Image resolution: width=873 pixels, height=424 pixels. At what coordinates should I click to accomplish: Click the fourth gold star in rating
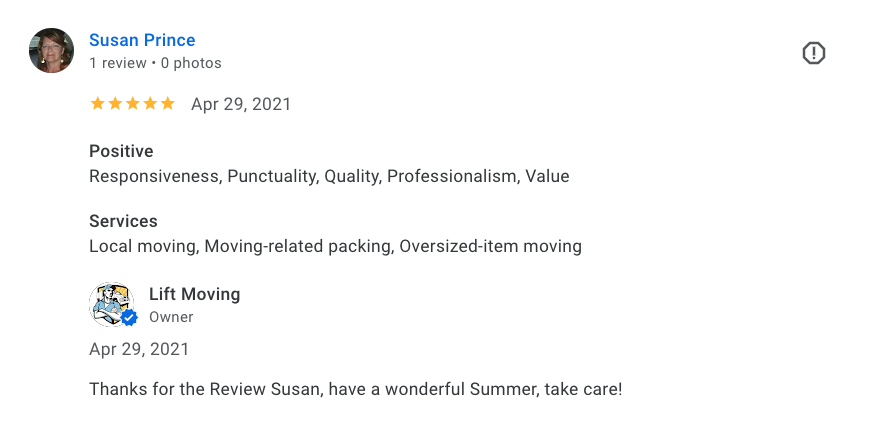click(150, 103)
